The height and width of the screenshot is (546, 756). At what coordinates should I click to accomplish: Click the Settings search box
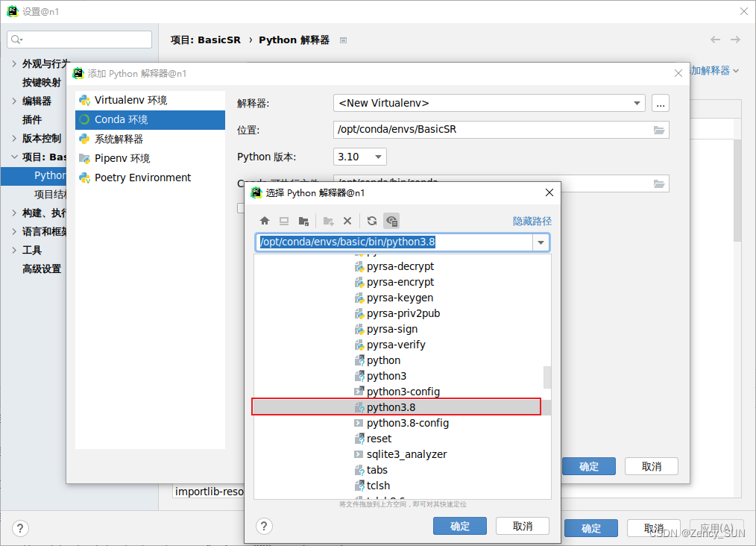coord(80,40)
